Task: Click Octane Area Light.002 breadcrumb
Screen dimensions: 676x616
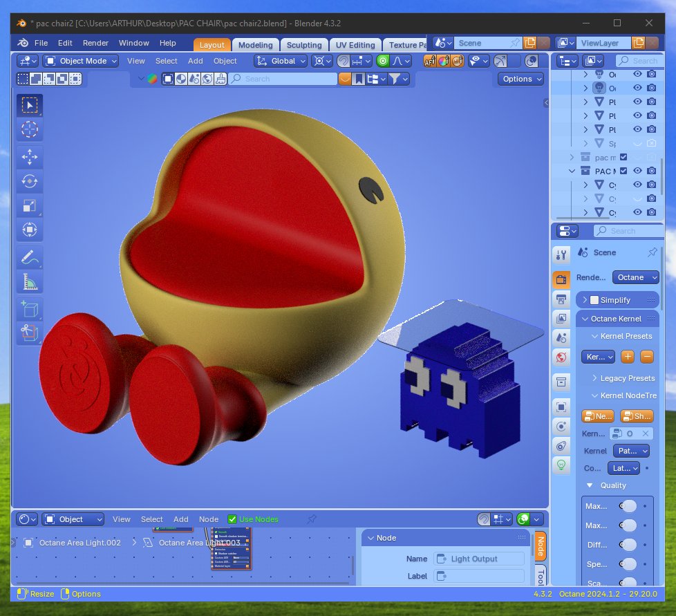Action: pos(79,543)
